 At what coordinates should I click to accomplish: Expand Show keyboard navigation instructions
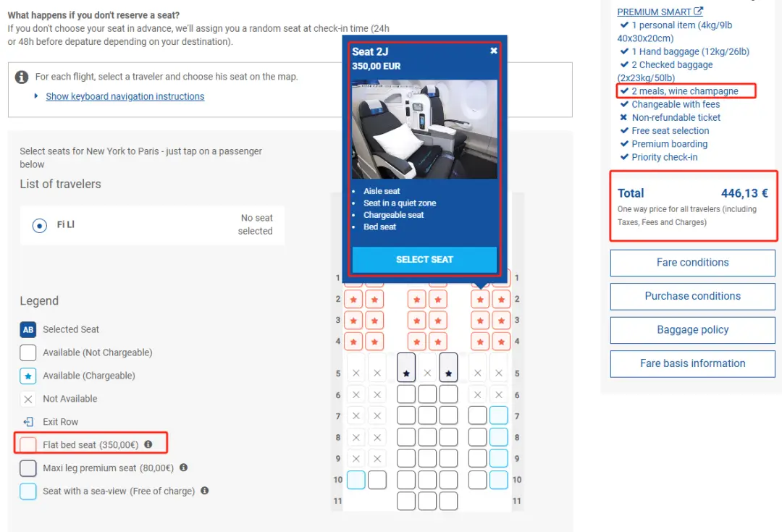(125, 96)
